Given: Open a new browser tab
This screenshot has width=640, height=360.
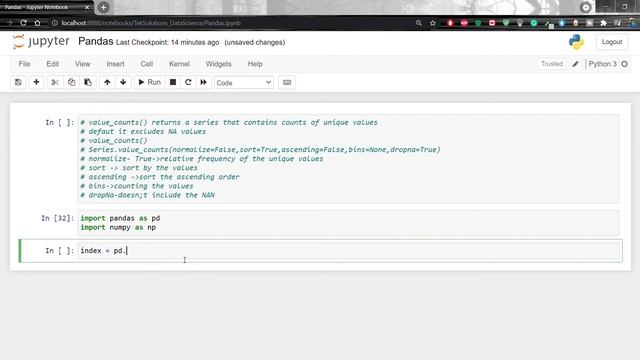Looking at the screenshot, I should point(103,7).
